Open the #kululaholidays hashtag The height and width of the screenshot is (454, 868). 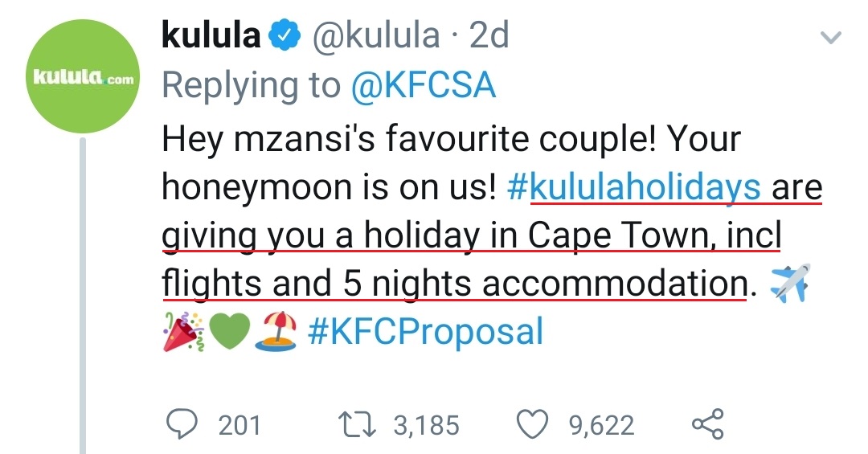coord(634,188)
